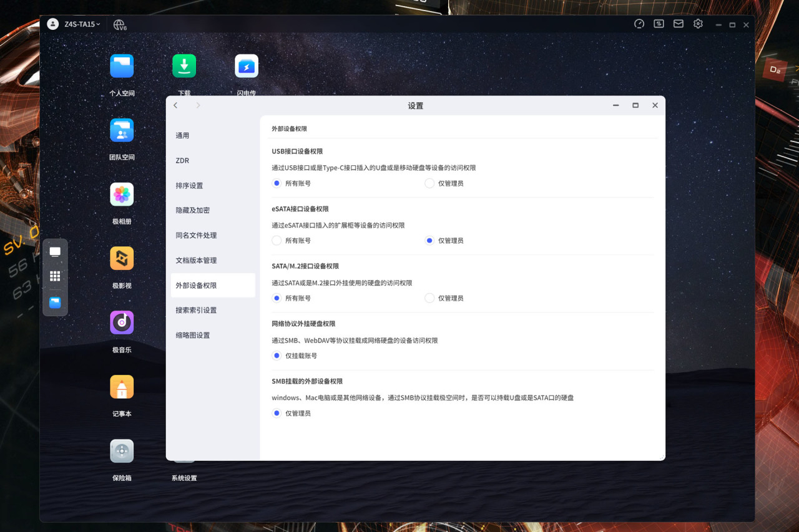Image resolution: width=799 pixels, height=532 pixels.
Task: Launch the 极相册 photo album app
Action: 122,195
